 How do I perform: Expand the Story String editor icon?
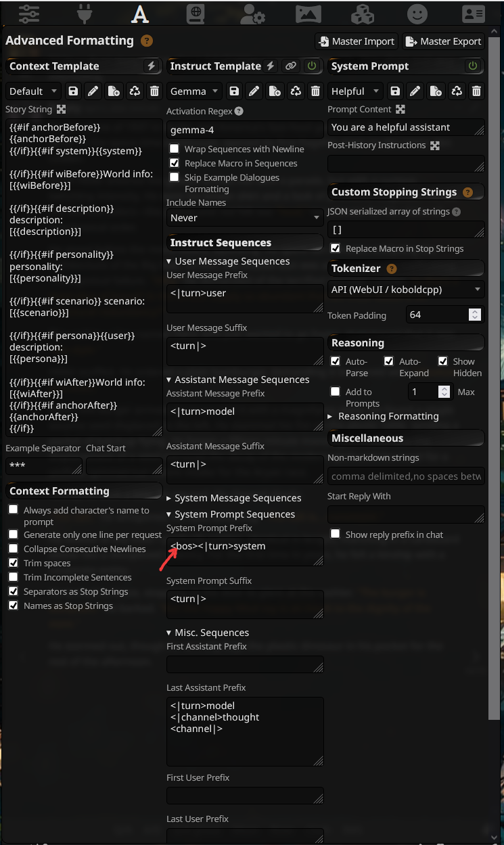click(x=61, y=109)
